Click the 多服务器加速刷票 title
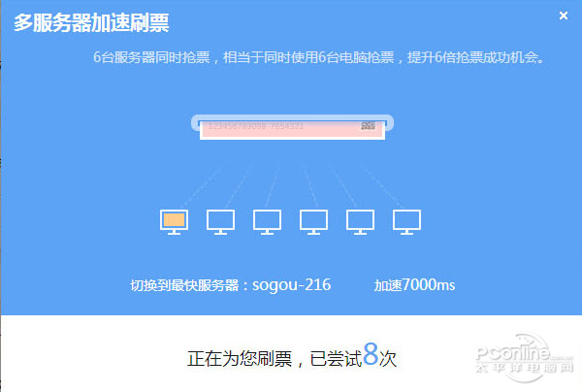Viewport: 582px width, 392px height. pos(91,23)
